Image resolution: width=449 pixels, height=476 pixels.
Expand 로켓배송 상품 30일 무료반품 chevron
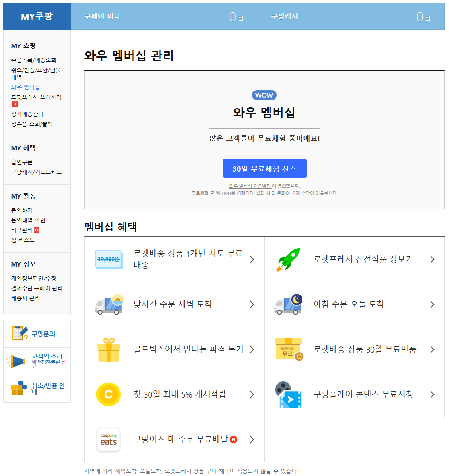432,350
